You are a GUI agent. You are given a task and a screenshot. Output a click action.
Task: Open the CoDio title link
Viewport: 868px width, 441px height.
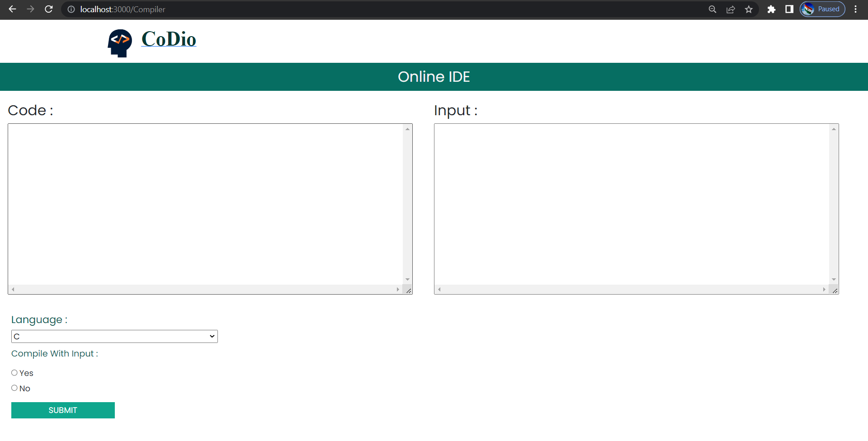169,39
